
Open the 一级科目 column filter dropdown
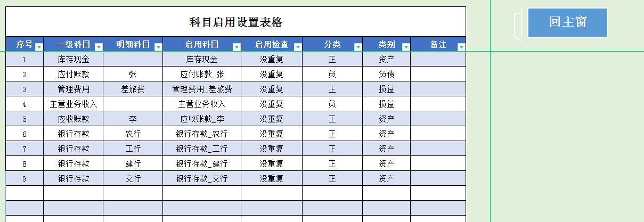tap(99, 47)
